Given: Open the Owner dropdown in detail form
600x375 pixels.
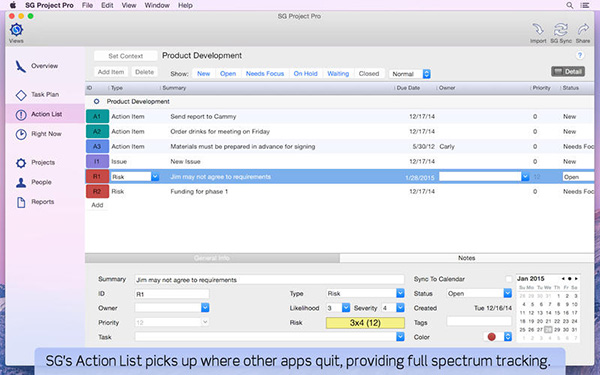Looking at the screenshot, I should 205,308.
